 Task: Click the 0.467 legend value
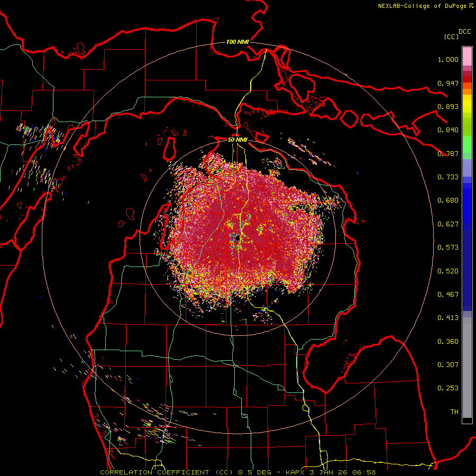(x=448, y=295)
